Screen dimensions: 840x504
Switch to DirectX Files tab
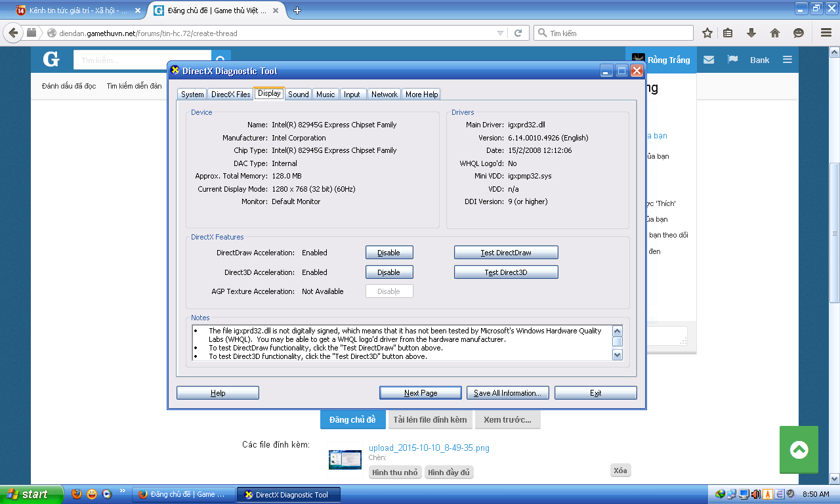pyautogui.click(x=230, y=94)
